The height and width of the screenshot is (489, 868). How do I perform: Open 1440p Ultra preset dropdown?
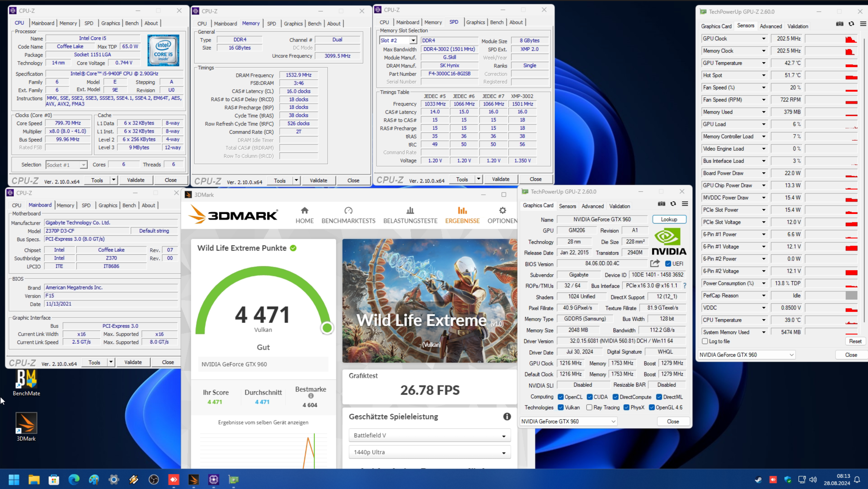click(430, 452)
